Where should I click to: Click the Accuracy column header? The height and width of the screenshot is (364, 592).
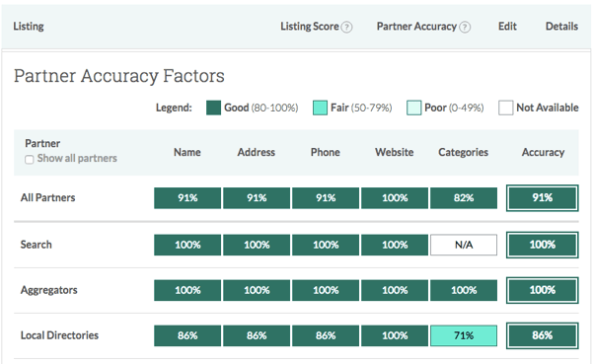pyautogui.click(x=543, y=152)
